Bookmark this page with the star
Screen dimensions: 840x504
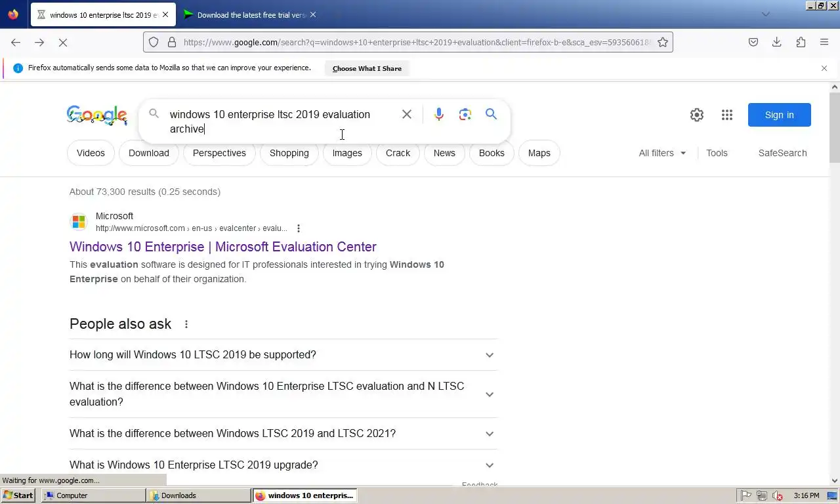[x=663, y=42]
